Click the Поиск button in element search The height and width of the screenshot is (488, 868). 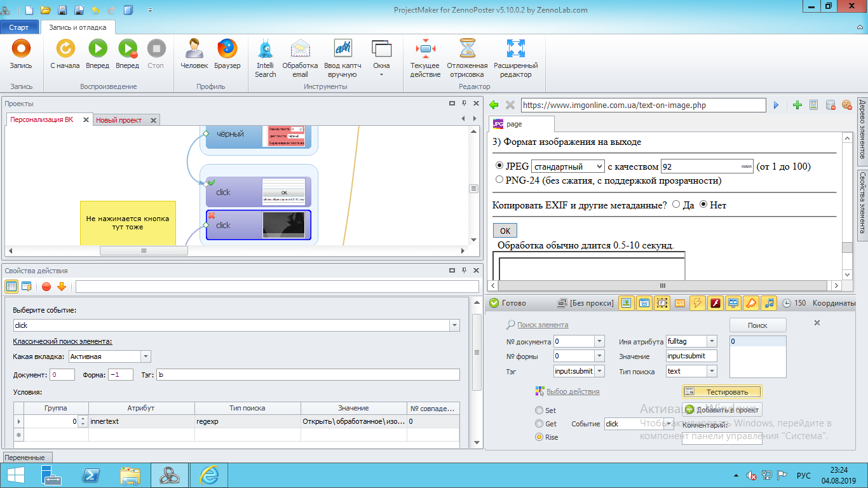[757, 325]
